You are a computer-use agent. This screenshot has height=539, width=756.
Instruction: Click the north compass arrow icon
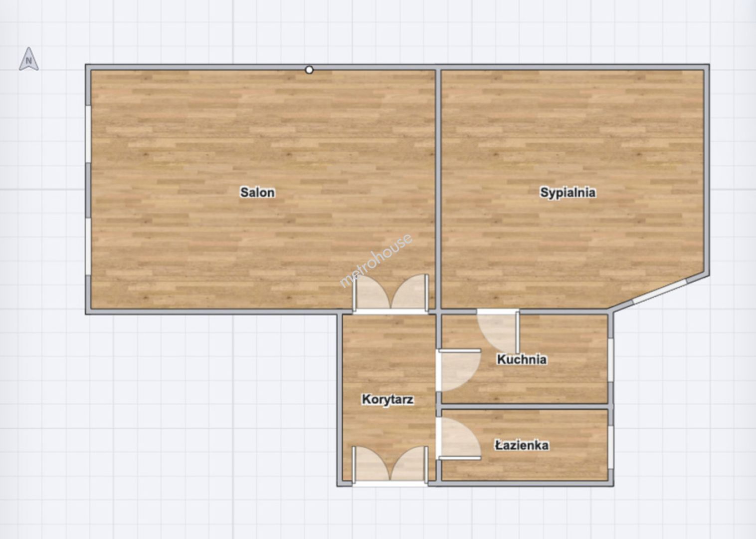(29, 59)
